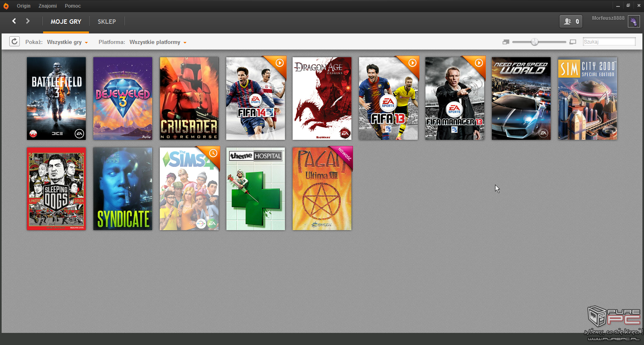The height and width of the screenshot is (345, 644).
Task: Click the tile size slider handle
Action: click(535, 42)
